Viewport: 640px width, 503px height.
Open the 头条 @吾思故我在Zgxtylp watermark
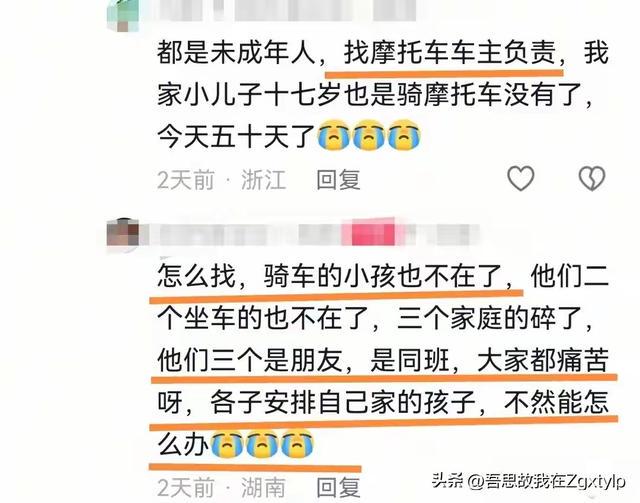(x=529, y=481)
